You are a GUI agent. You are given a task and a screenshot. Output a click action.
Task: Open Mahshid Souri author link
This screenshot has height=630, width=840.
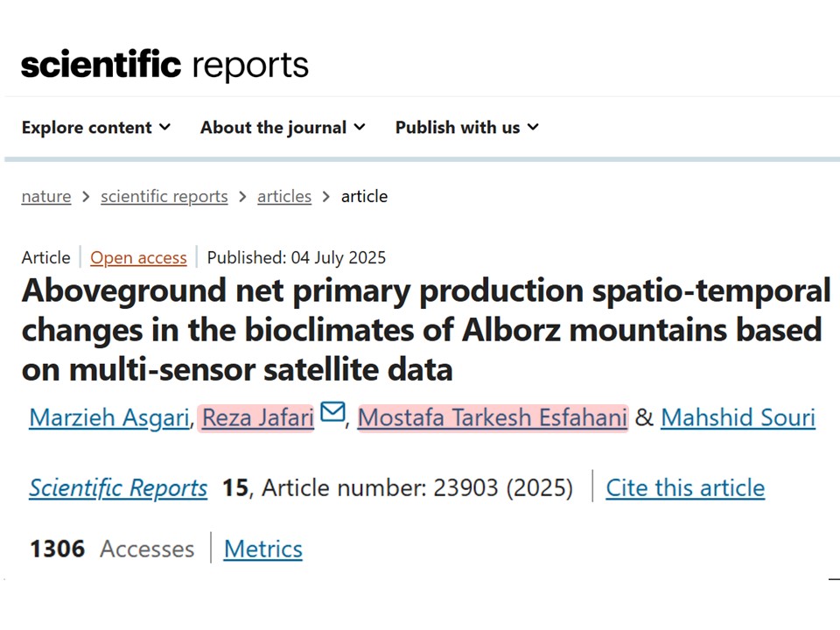coord(737,418)
